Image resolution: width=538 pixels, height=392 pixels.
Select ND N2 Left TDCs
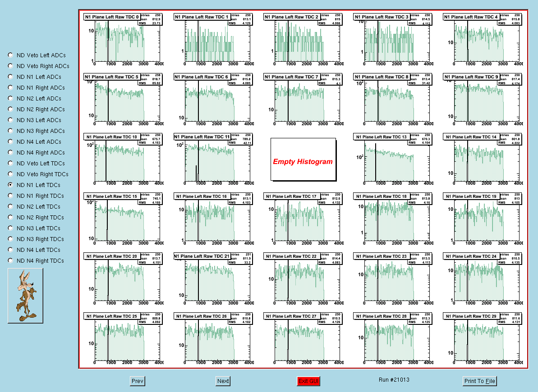pos(10,206)
